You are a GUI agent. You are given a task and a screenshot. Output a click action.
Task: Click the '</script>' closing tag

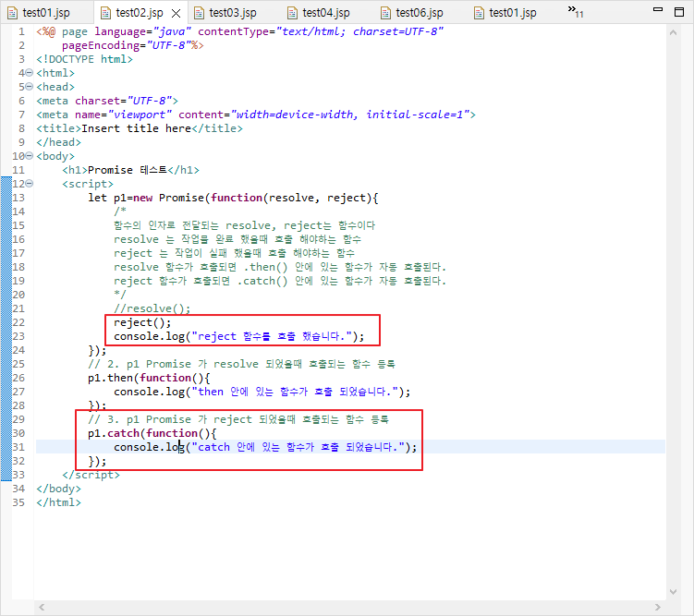(91, 475)
